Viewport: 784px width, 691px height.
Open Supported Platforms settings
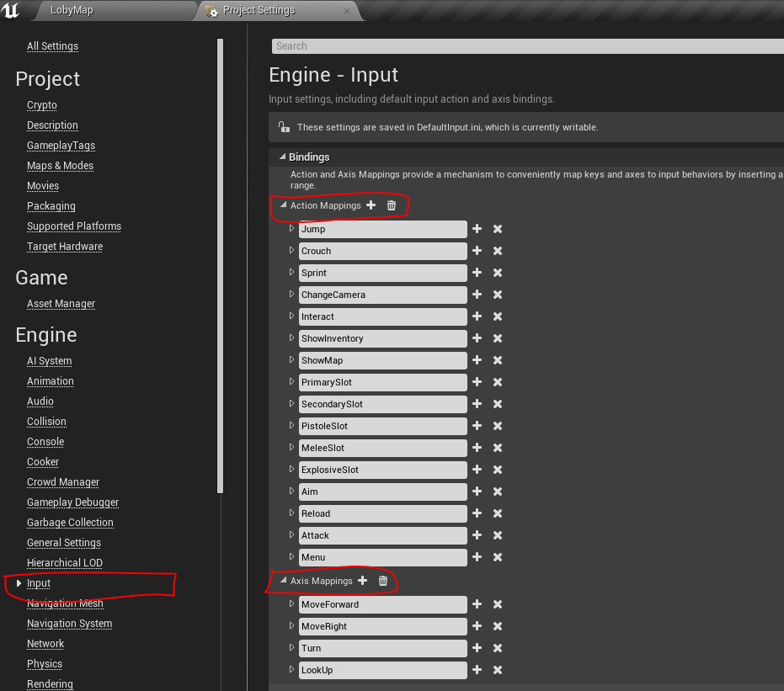tap(74, 226)
